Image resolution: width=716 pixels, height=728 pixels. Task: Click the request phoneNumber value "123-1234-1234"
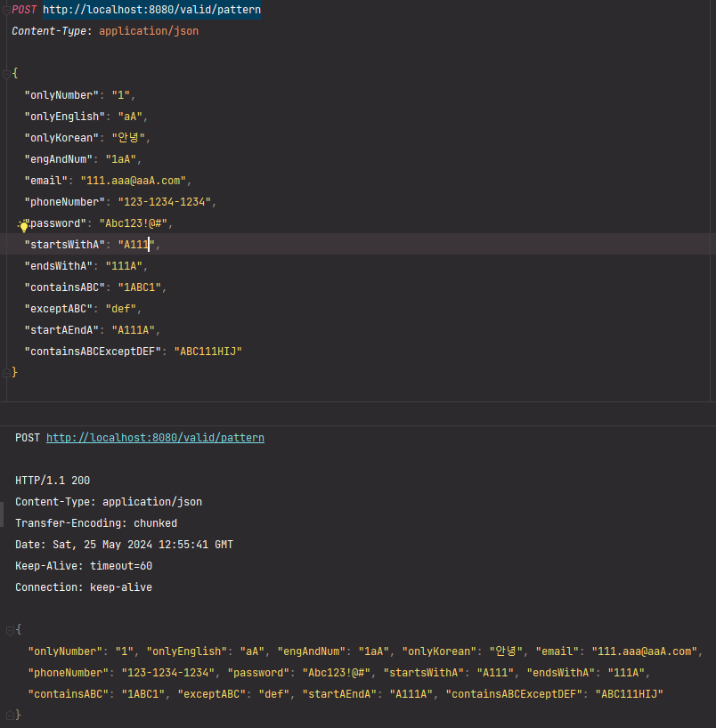[165, 202]
